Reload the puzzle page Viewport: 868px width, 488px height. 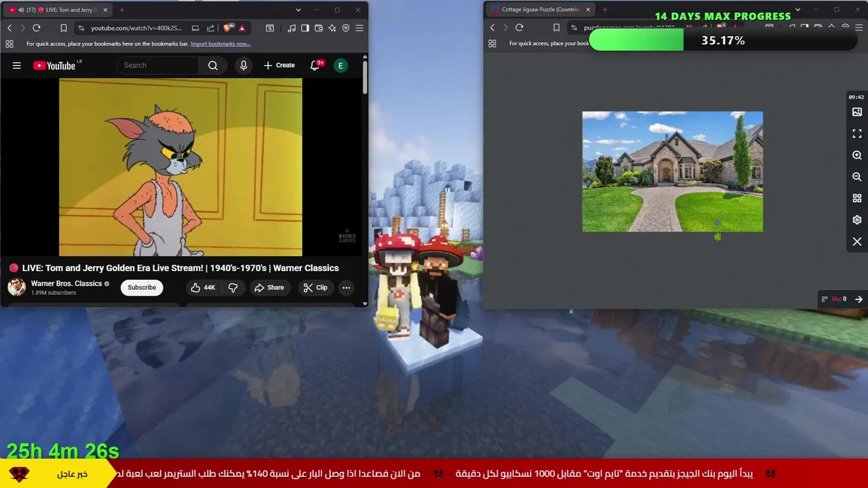pyautogui.click(x=519, y=28)
